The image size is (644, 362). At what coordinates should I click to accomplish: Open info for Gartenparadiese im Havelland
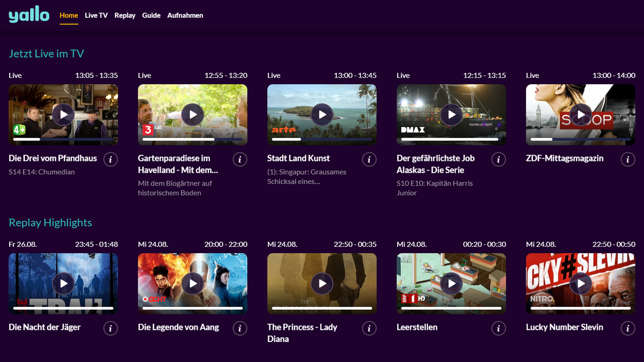pyautogui.click(x=240, y=159)
